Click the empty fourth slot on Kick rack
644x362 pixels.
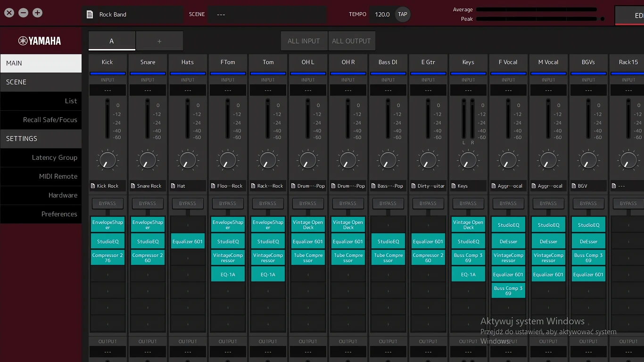tap(107, 274)
